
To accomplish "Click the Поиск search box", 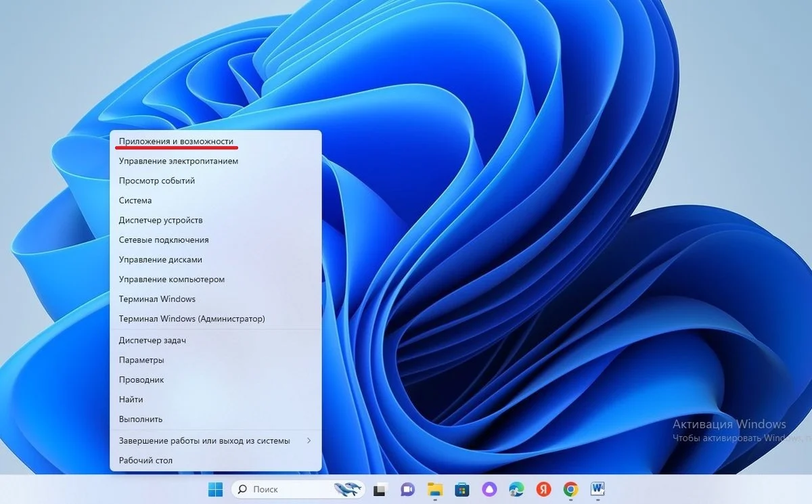I will click(298, 488).
